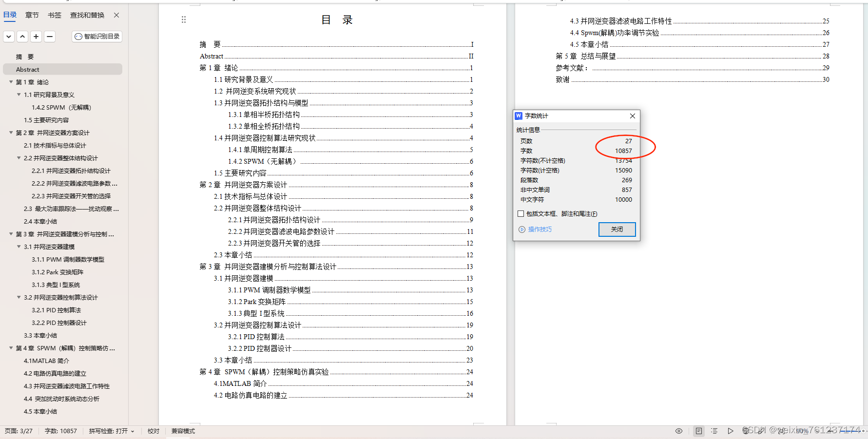Select Abstract in the outline pane
Image resolution: width=868 pixels, height=439 pixels.
point(63,69)
